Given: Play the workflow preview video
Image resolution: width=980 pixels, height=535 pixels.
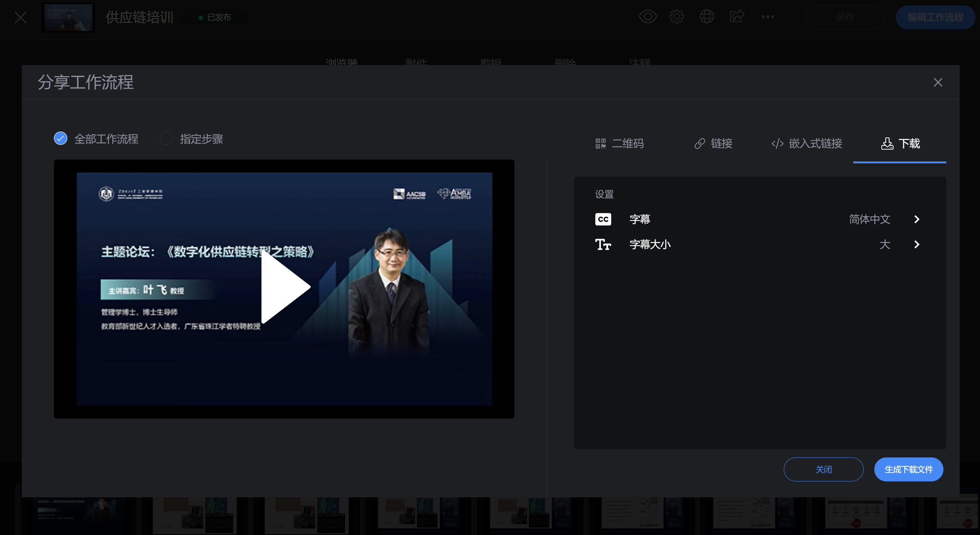Looking at the screenshot, I should point(285,288).
